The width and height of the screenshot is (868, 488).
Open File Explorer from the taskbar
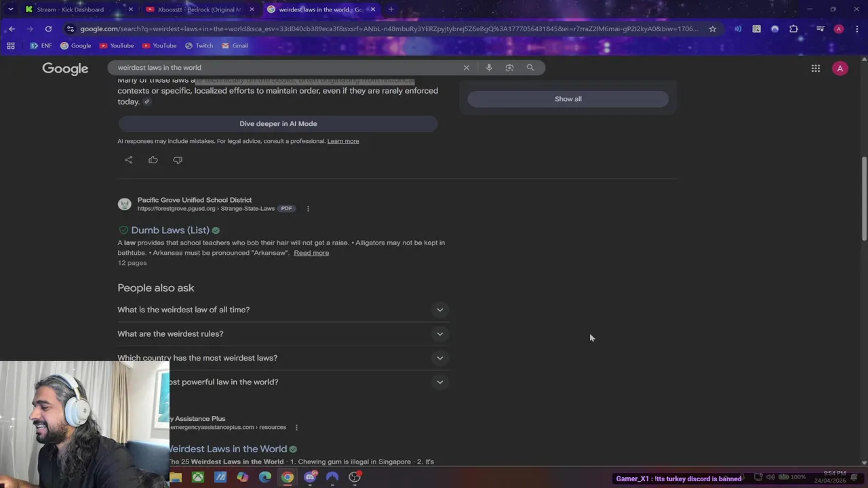tap(176, 477)
